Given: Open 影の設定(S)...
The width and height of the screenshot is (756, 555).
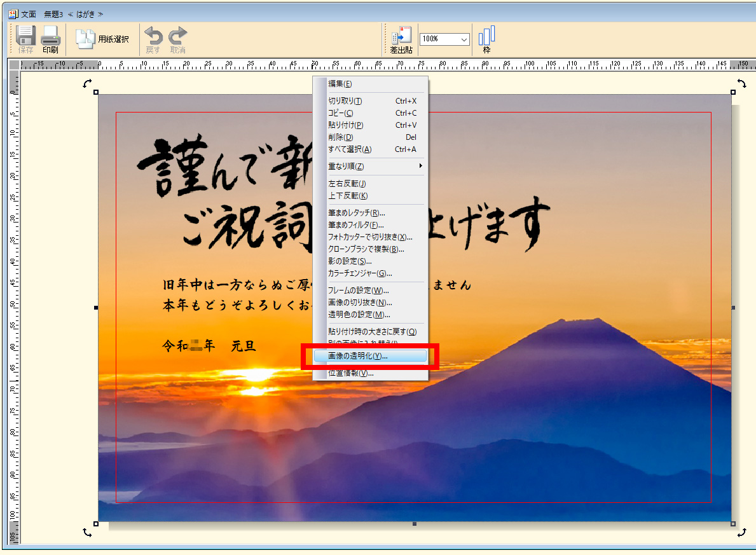Looking at the screenshot, I should pyautogui.click(x=370, y=261).
